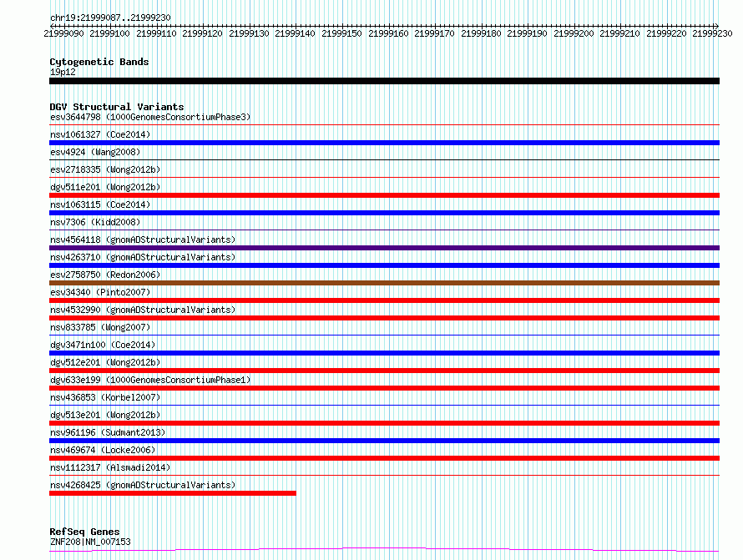
Task: Click variant label esv2758750 (Redon2006)
Action: (x=105, y=275)
